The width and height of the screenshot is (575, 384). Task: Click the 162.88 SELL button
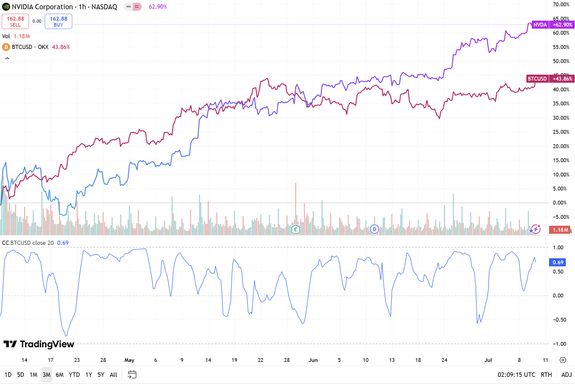(x=15, y=21)
